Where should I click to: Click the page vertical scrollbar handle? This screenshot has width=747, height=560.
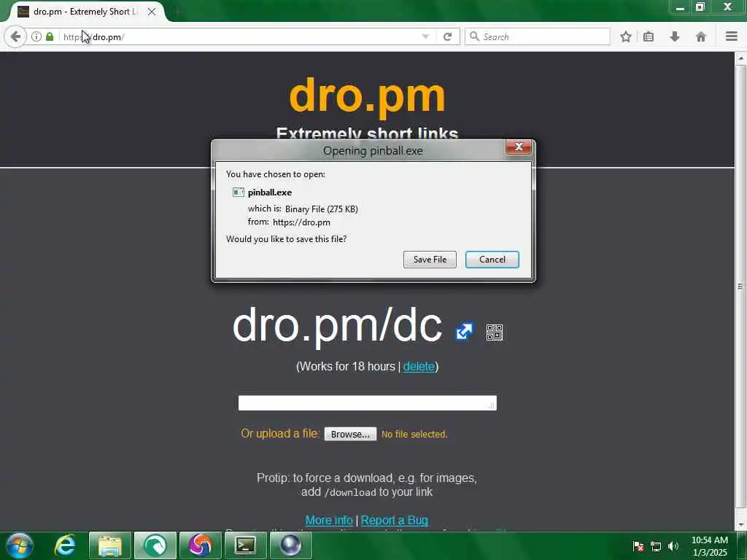(x=740, y=286)
